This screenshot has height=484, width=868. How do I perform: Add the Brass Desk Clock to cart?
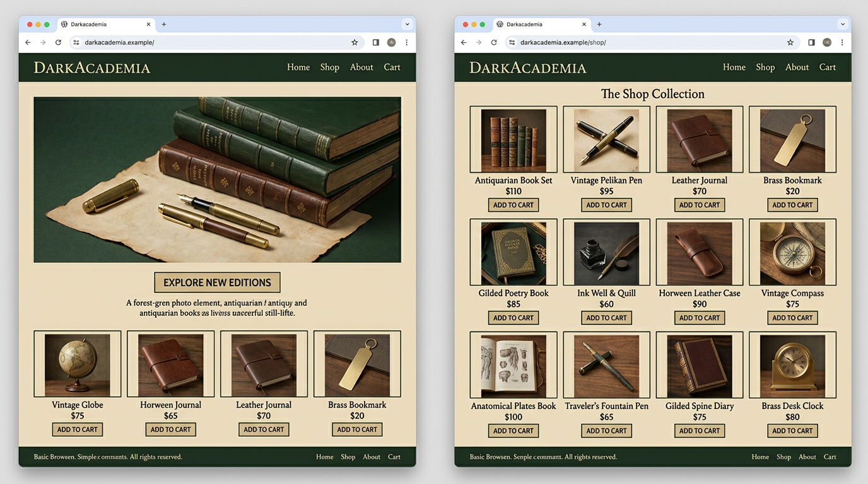tap(792, 431)
